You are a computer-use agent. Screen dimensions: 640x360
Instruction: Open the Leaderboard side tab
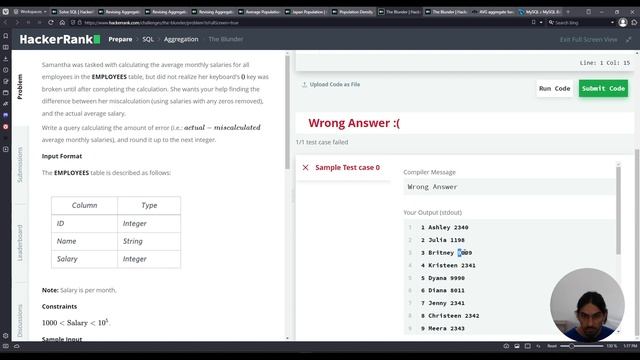(20, 242)
